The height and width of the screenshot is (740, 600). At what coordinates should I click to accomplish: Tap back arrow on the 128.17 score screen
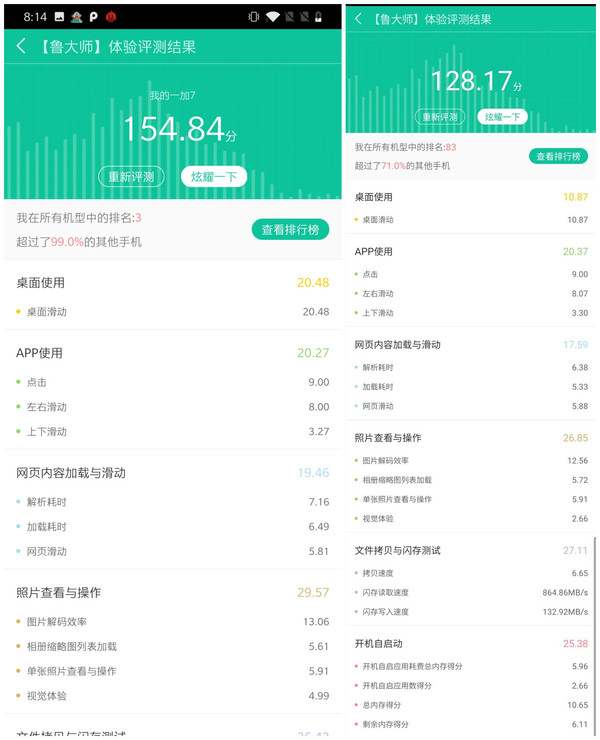358,19
